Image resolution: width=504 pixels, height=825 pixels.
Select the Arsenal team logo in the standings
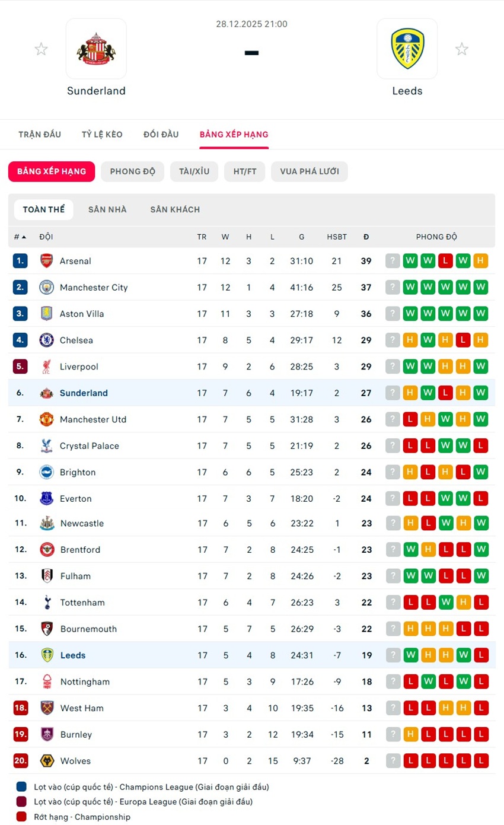[46, 260]
